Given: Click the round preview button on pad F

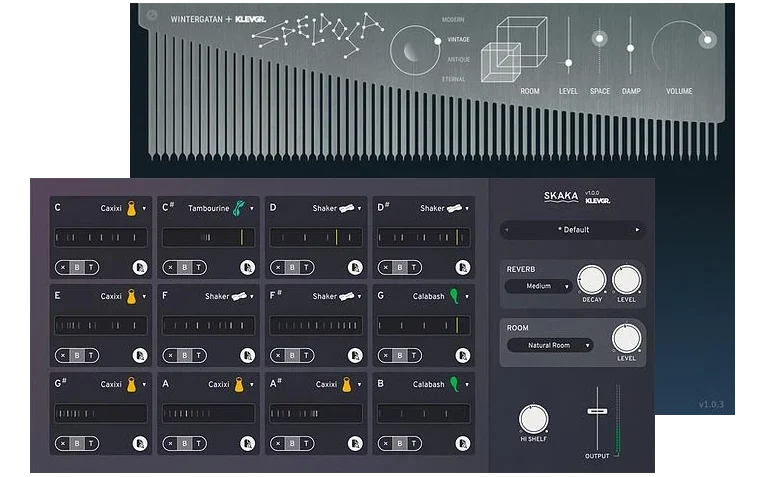Looking at the screenshot, I should [x=248, y=356].
